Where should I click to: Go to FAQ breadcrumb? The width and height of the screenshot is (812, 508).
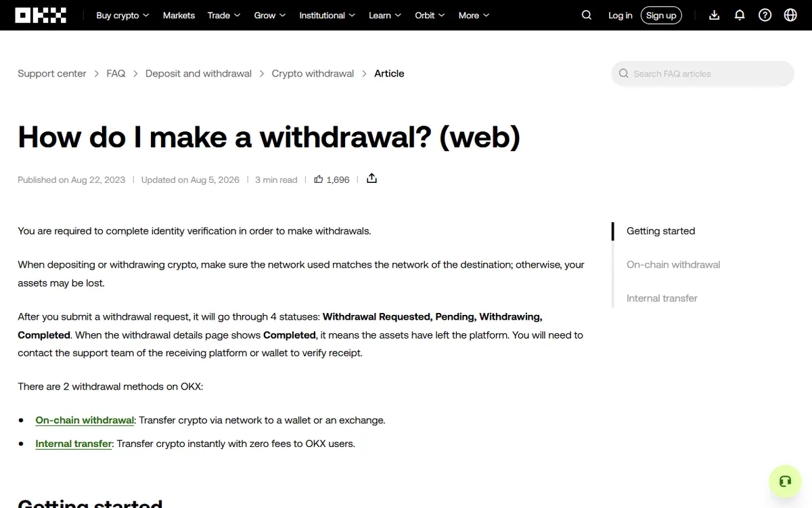point(116,73)
